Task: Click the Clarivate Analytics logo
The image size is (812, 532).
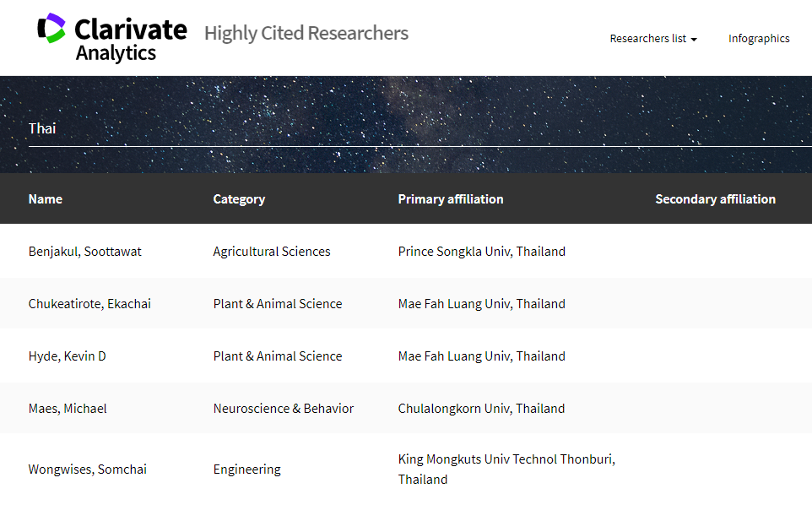Action: [x=112, y=38]
